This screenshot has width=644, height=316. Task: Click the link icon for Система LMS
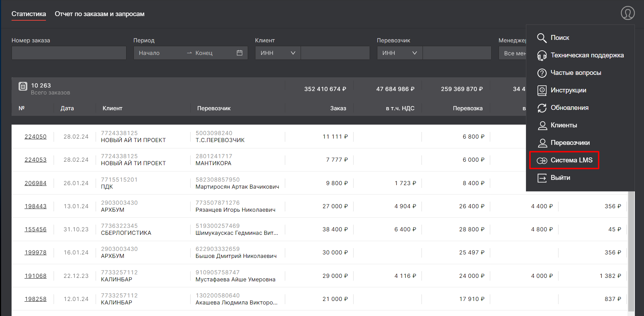coord(542,160)
